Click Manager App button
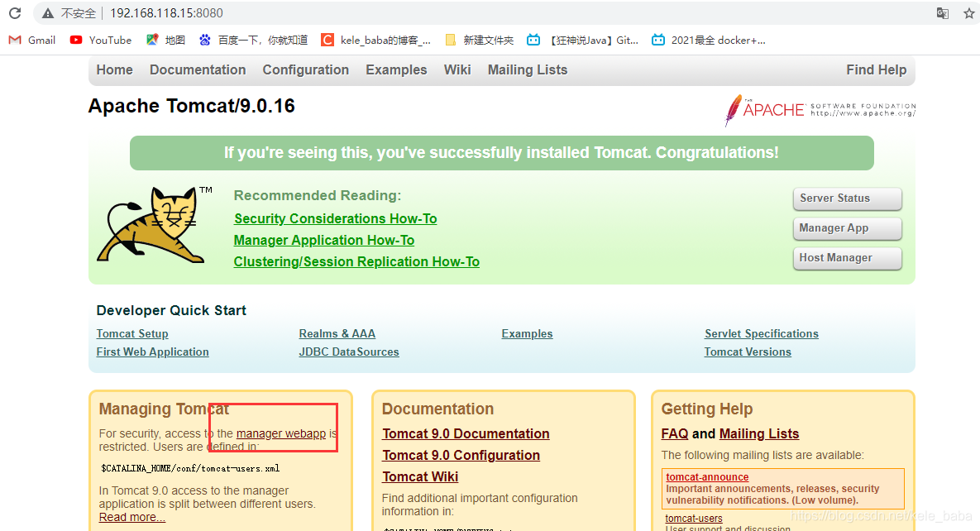Image resolution: width=980 pixels, height=531 pixels. (x=848, y=228)
